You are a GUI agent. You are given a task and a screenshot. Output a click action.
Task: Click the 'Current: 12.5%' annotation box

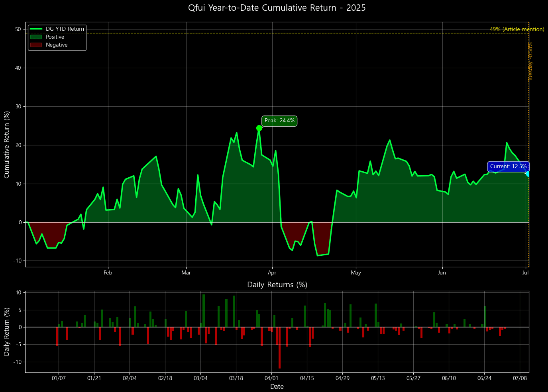pyautogui.click(x=508, y=167)
